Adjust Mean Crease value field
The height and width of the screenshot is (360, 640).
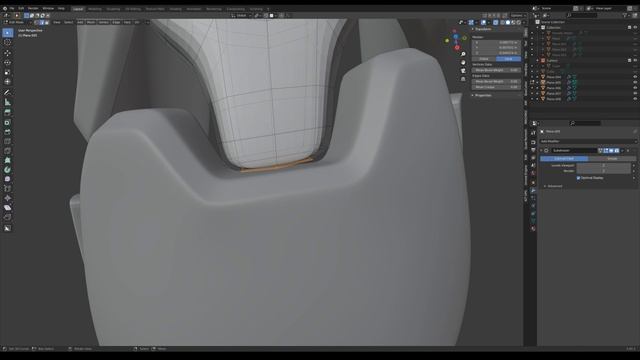coord(496,87)
